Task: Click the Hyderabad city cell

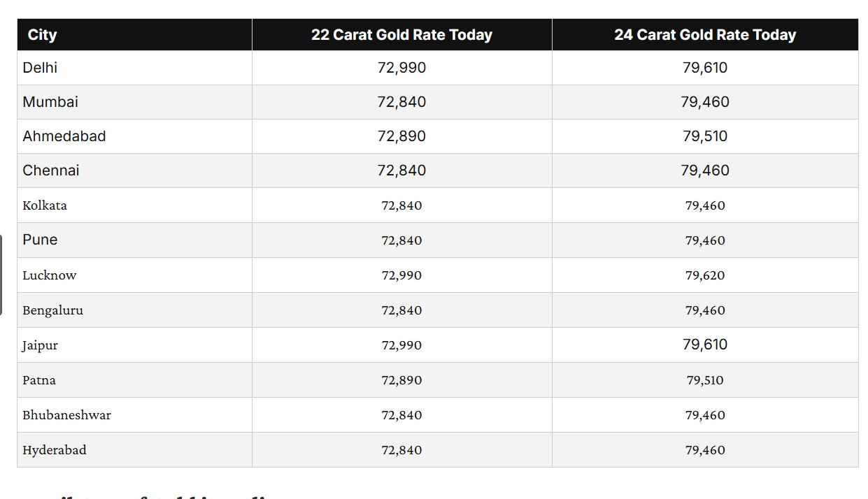Action: tap(55, 450)
